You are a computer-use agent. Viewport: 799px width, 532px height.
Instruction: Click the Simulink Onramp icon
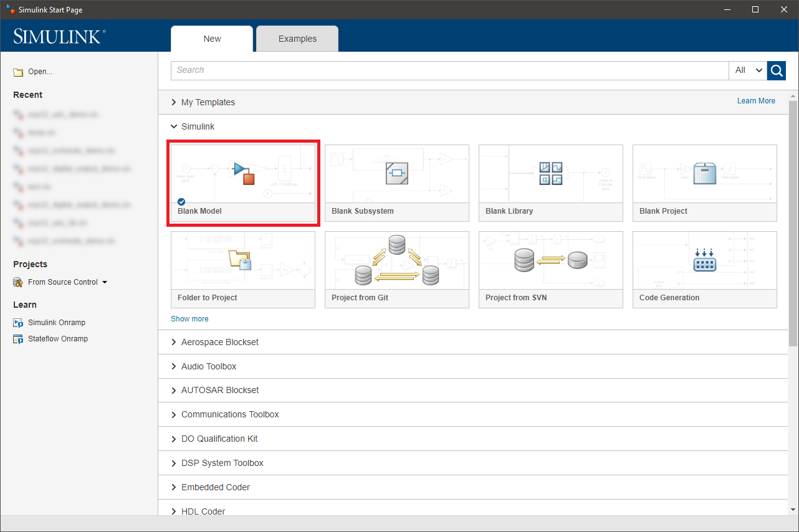pyautogui.click(x=18, y=323)
